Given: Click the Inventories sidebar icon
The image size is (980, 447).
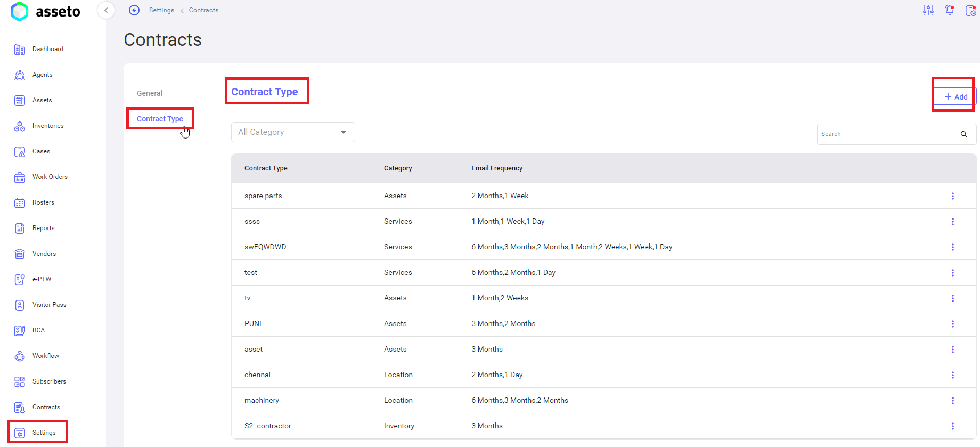Looking at the screenshot, I should (20, 126).
